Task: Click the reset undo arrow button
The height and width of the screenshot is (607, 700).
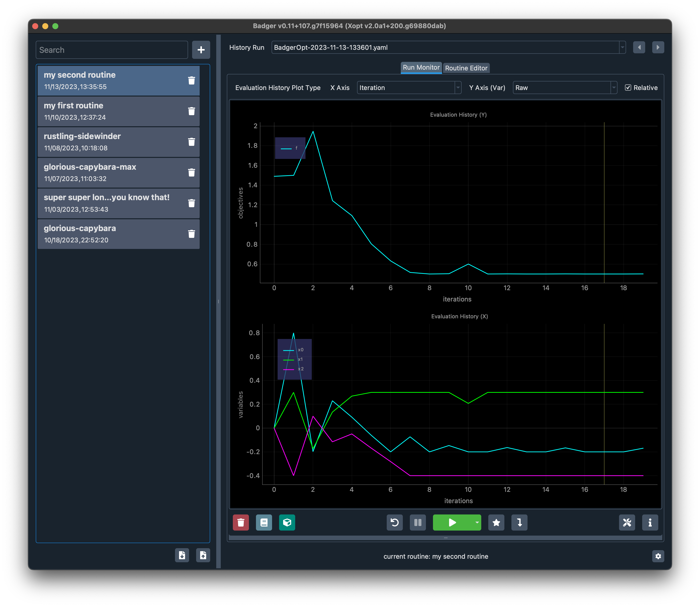Action: (x=395, y=522)
